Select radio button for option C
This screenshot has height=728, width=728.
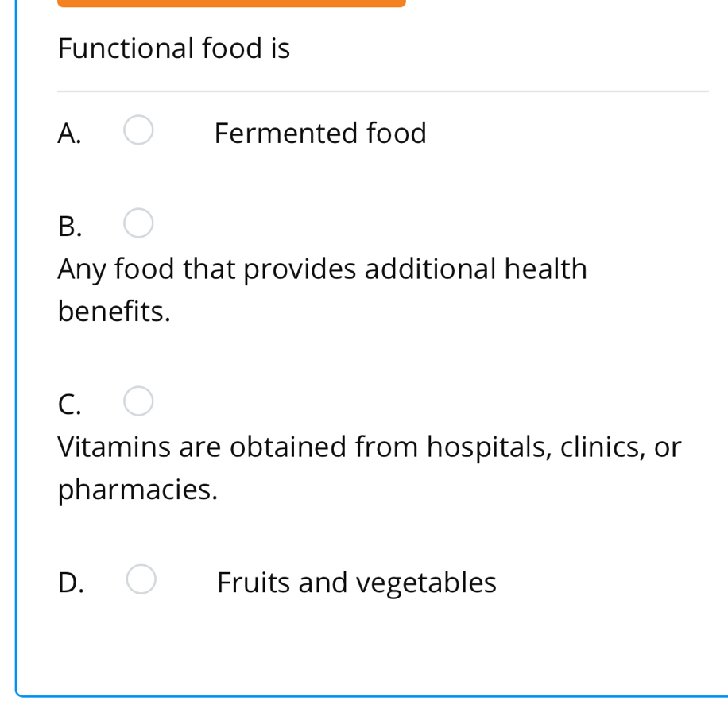tap(138, 401)
